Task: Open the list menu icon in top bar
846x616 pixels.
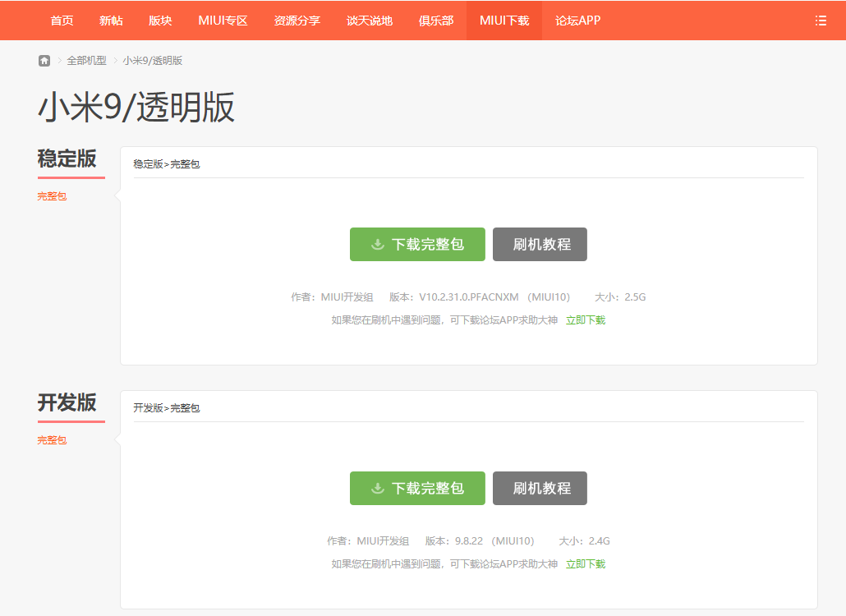Action: pos(821,21)
